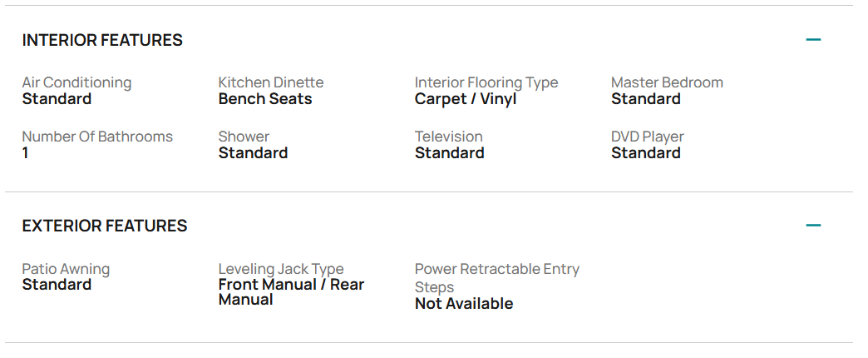Click the Exterior Features heading
The image size is (868, 358).
[105, 226]
